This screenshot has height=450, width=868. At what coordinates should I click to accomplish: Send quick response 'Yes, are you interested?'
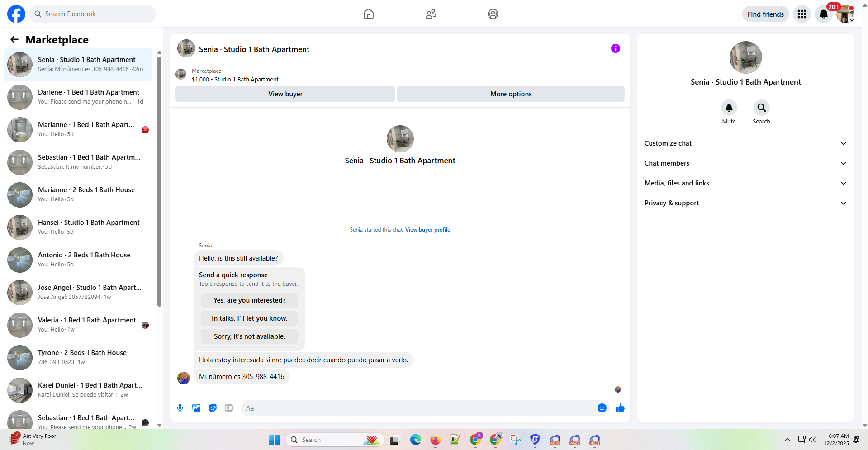pyautogui.click(x=249, y=300)
